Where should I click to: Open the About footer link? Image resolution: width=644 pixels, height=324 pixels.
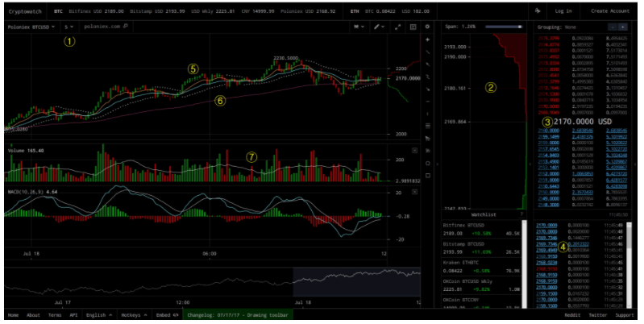33,315
